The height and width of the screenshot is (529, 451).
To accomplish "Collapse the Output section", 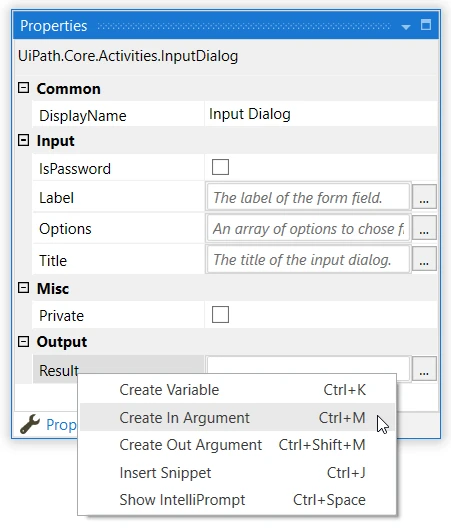I will point(23,341).
